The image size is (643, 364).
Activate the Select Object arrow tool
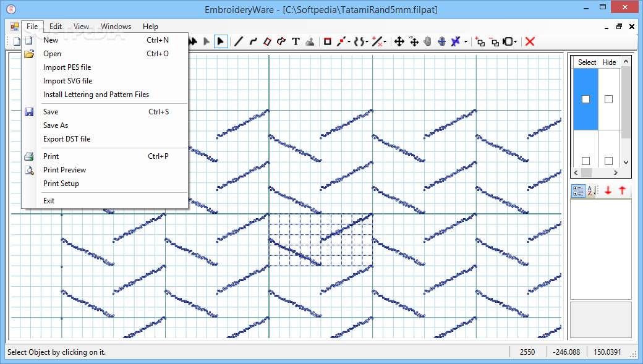221,41
